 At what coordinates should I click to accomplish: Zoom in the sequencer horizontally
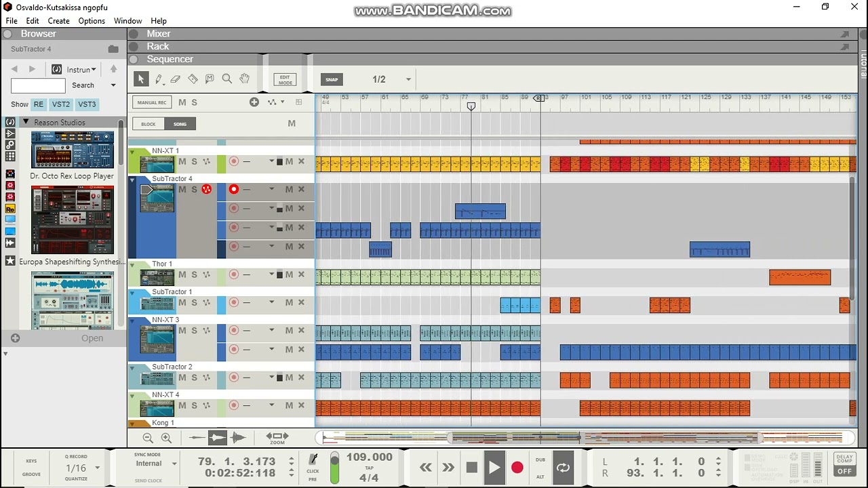(166, 438)
